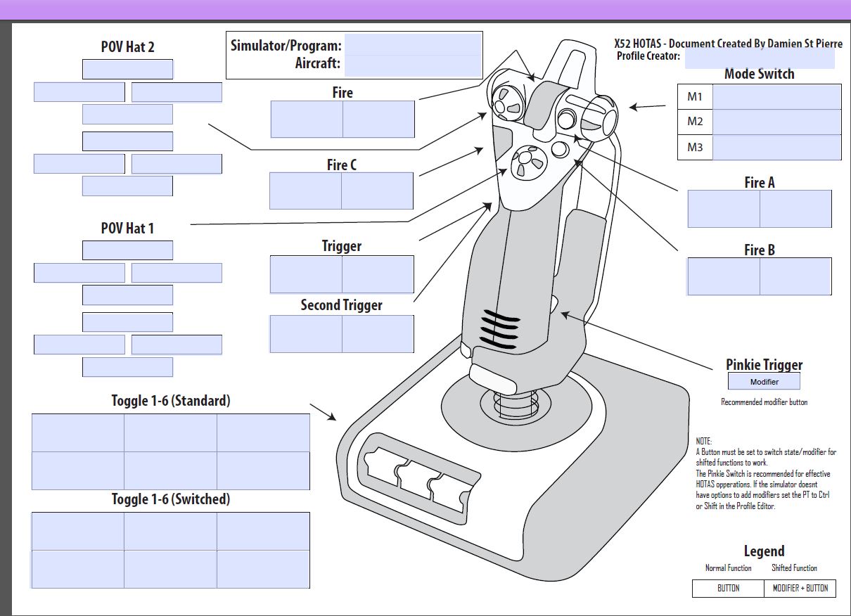Click the Aircraft text field
Screen dimensions: 851x616
tap(413, 65)
